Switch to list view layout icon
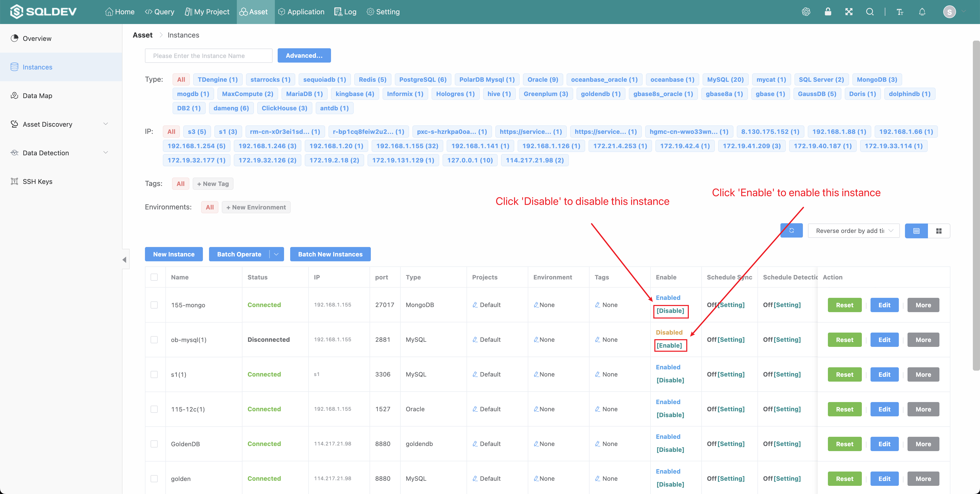This screenshot has height=494, width=980. (x=916, y=231)
